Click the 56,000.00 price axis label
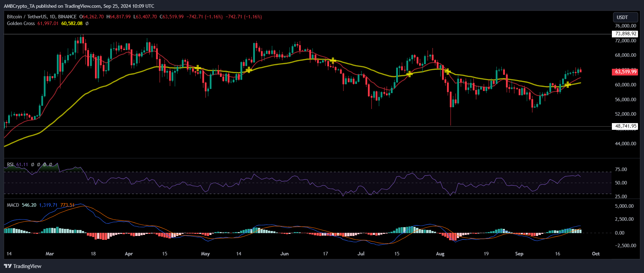The image size is (644, 273). [x=625, y=99]
